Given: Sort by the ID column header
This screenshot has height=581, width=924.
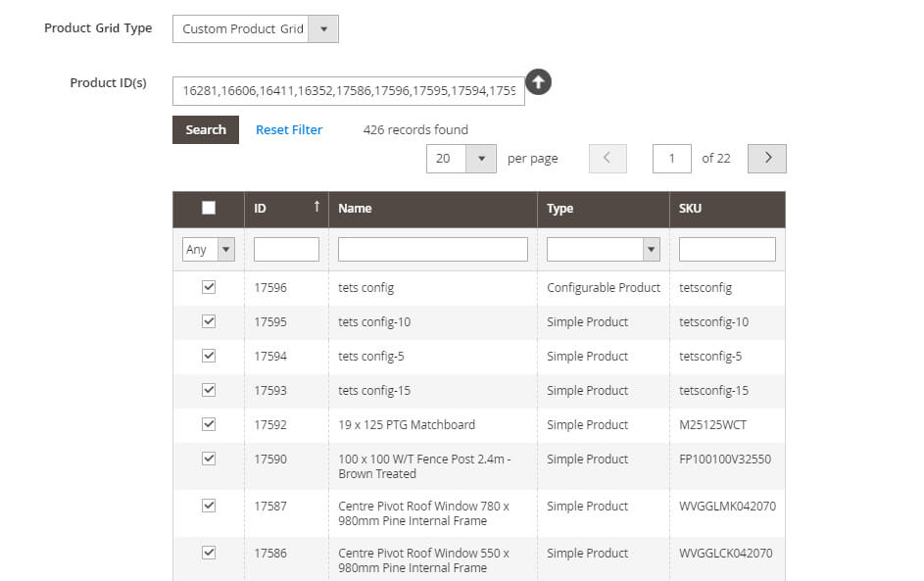Looking at the screenshot, I should pos(260,208).
